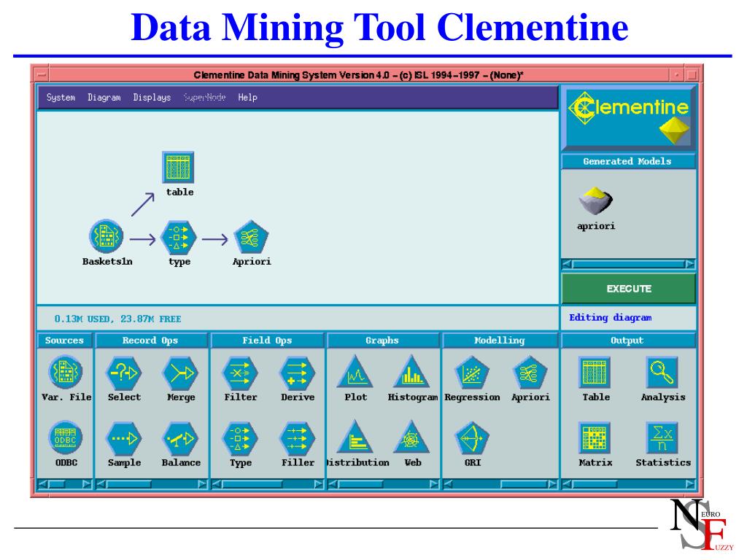Pick the ODBC source icon
Image resolution: width=747 pixels, height=560 pixels.
point(65,437)
